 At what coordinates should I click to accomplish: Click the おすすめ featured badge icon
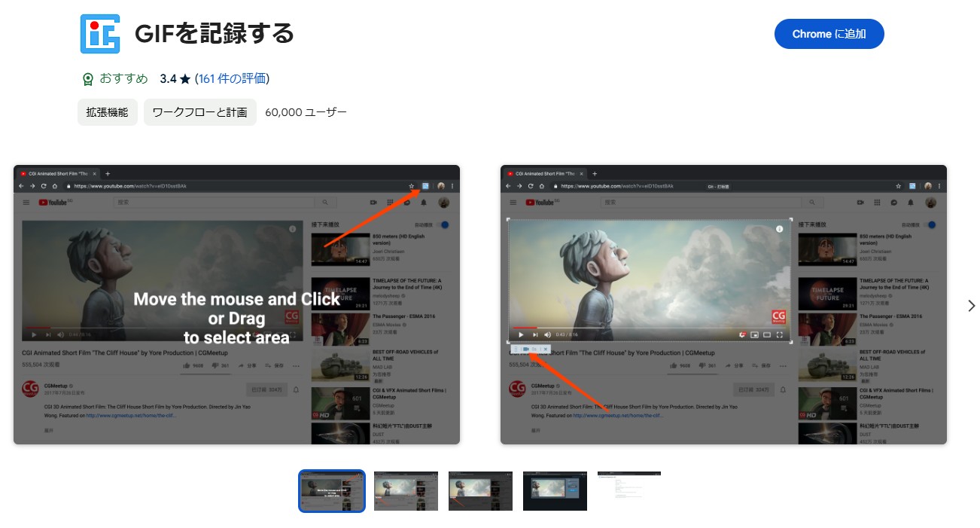coord(88,79)
